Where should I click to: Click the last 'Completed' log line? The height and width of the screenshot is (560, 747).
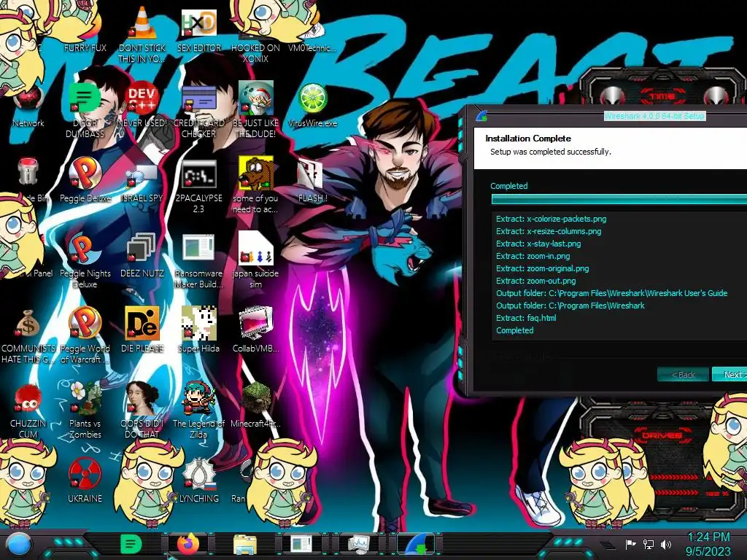514,330
